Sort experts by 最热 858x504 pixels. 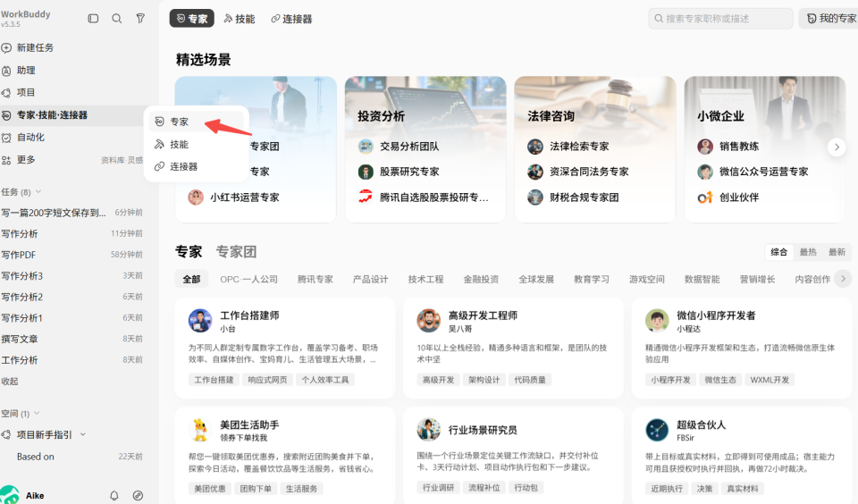pyautogui.click(x=808, y=252)
